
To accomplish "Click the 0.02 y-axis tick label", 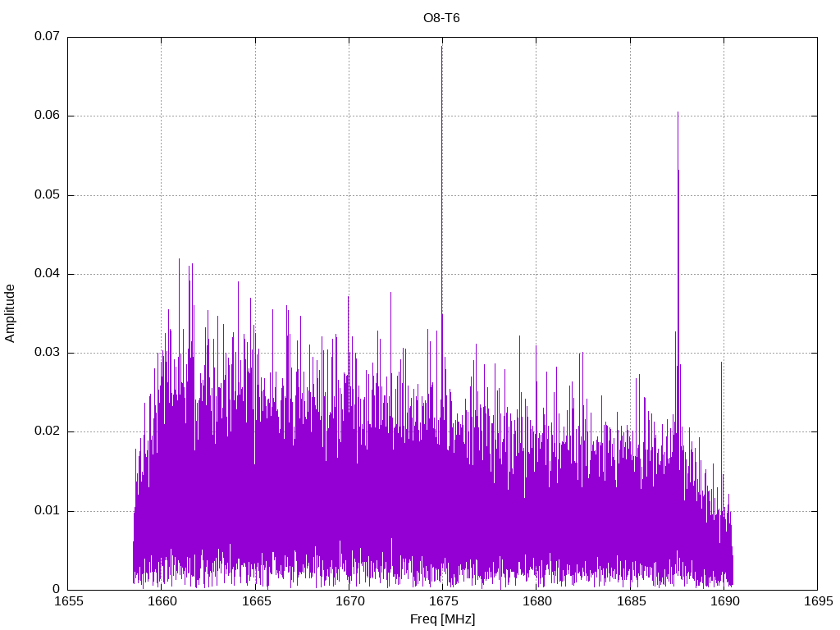I will (47, 431).
